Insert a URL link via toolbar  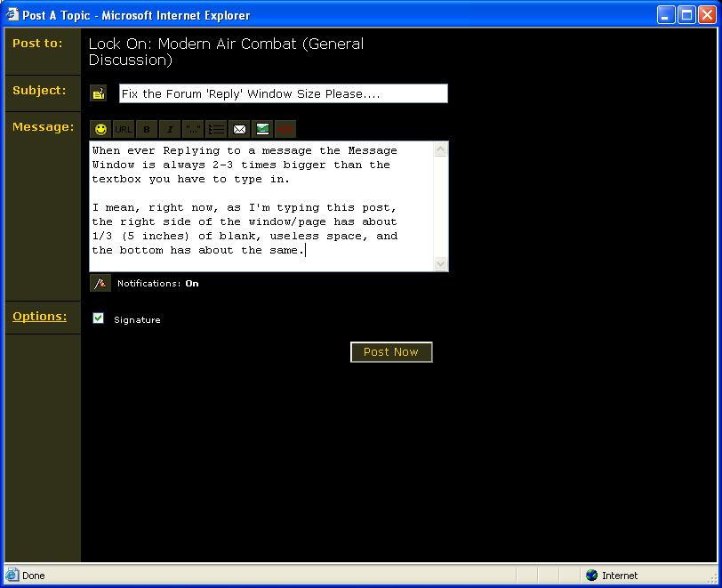[x=124, y=129]
